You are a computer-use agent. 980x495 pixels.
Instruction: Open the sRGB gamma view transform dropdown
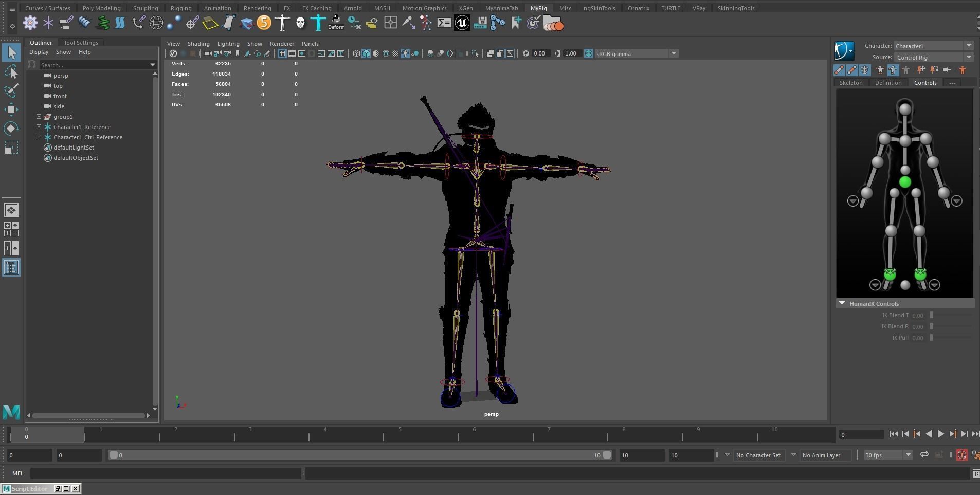coord(637,53)
